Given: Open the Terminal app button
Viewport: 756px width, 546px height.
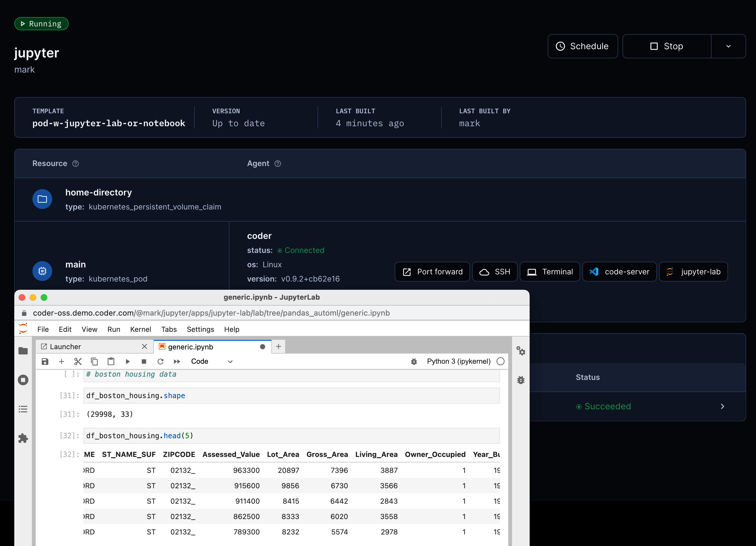Looking at the screenshot, I should point(550,272).
